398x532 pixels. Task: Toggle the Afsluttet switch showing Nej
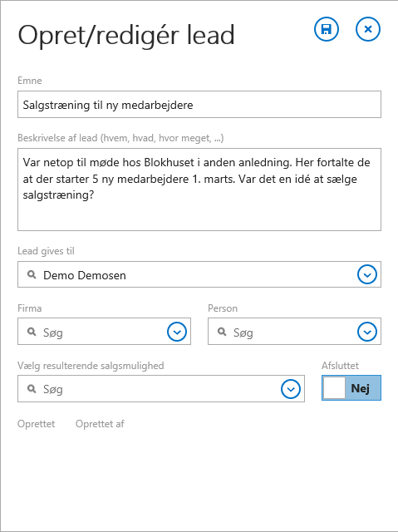(x=351, y=388)
